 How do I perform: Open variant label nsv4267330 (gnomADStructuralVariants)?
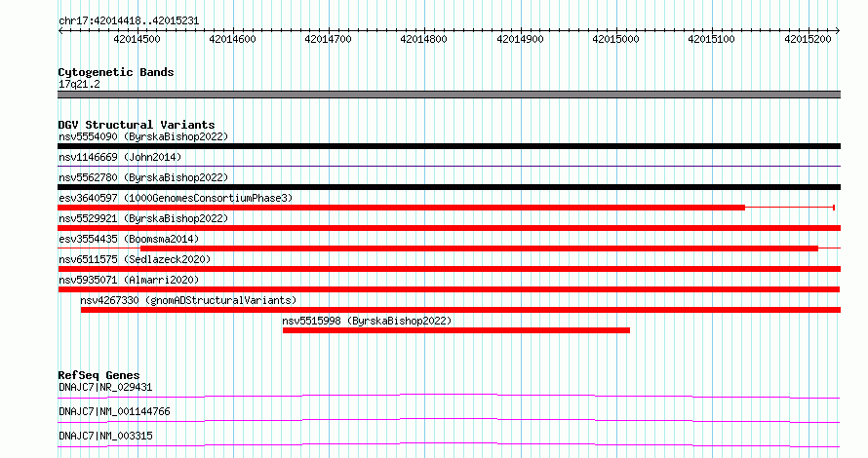click(x=188, y=300)
